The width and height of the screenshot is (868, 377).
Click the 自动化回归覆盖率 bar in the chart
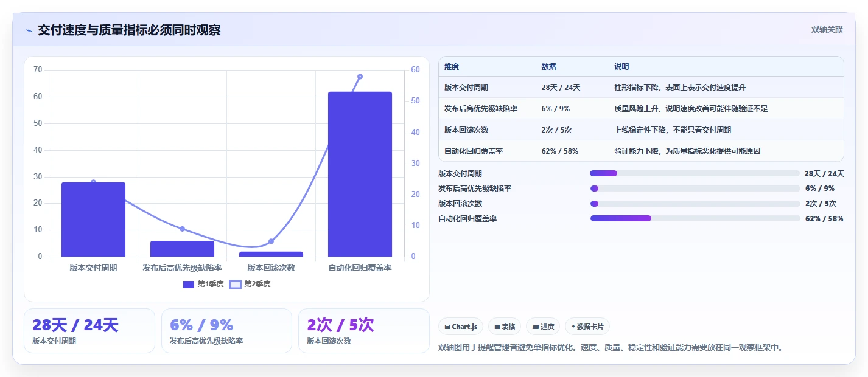pyautogui.click(x=360, y=175)
